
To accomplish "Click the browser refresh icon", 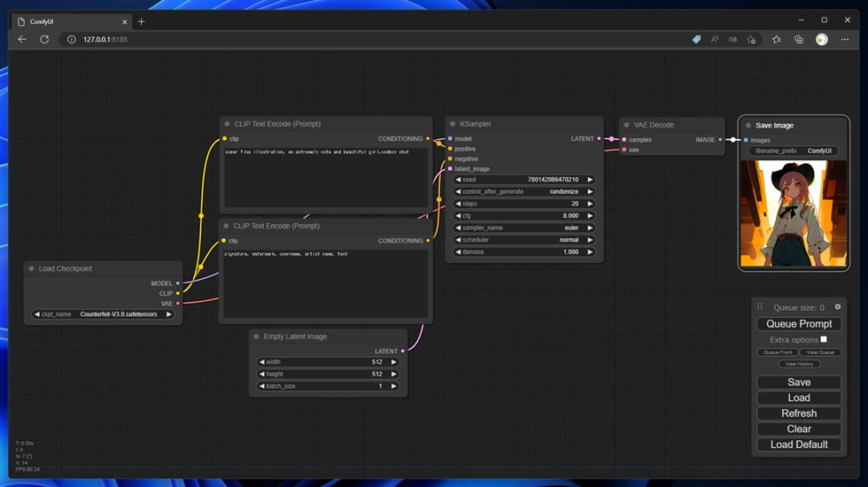I will click(44, 39).
